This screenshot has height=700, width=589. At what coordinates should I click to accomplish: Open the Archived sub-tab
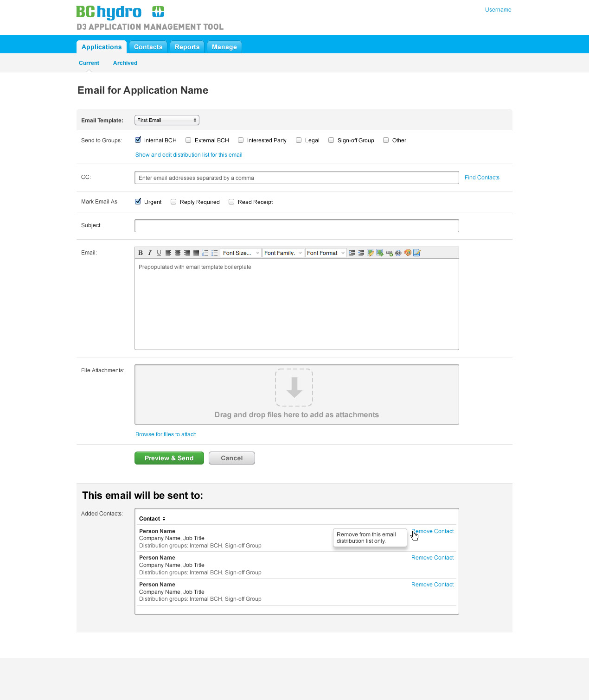tap(125, 63)
